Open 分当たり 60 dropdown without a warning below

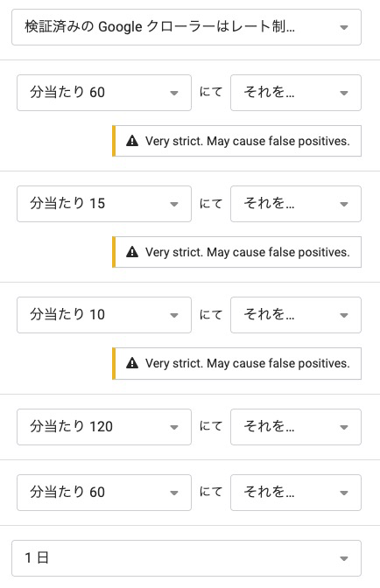coord(104,493)
